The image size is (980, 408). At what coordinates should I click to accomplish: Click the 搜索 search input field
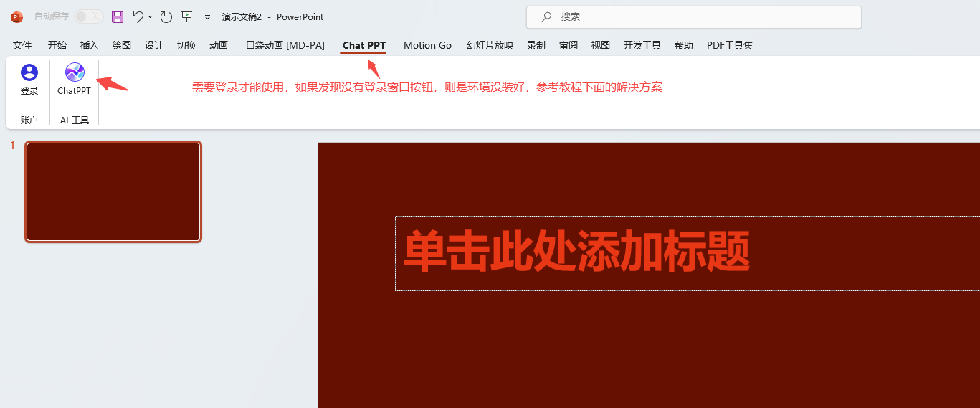click(703, 17)
